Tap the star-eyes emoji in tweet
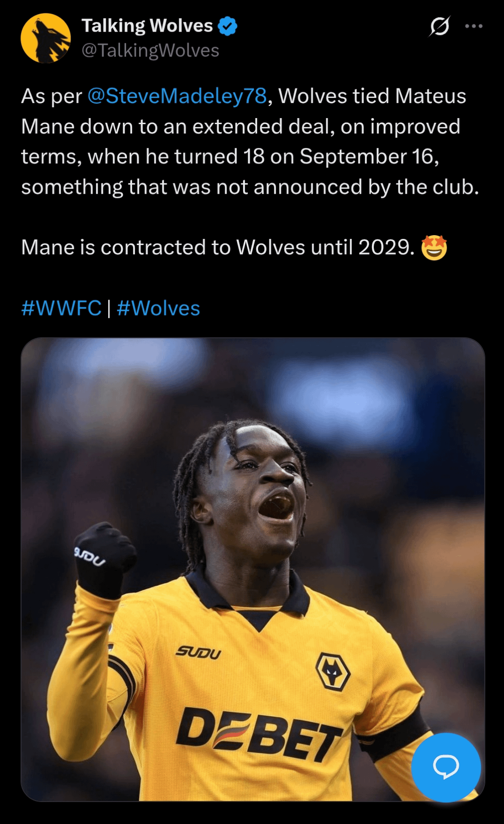The height and width of the screenshot is (824, 504). click(434, 247)
